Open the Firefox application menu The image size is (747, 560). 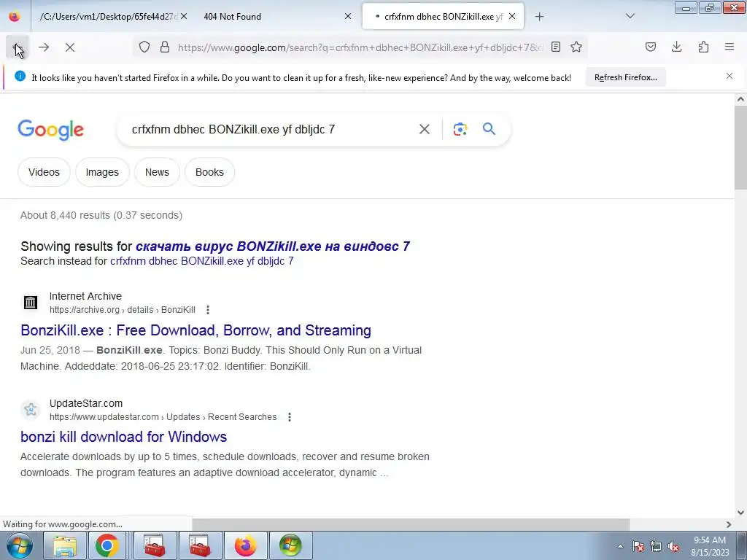(729, 47)
